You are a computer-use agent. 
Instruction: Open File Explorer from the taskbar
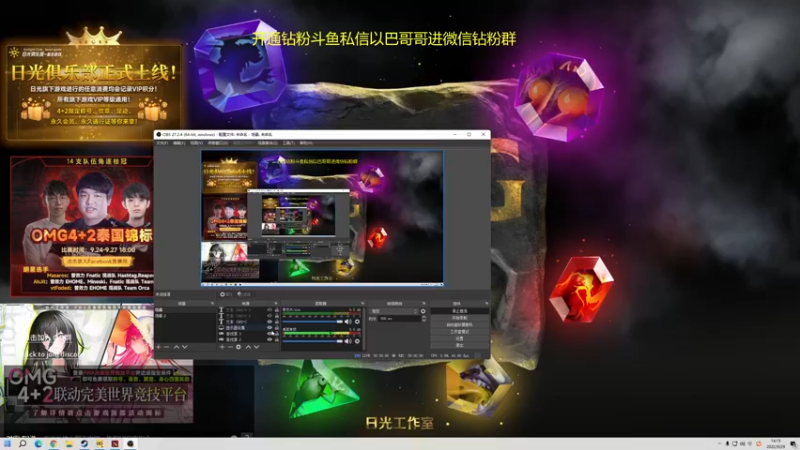[69, 444]
